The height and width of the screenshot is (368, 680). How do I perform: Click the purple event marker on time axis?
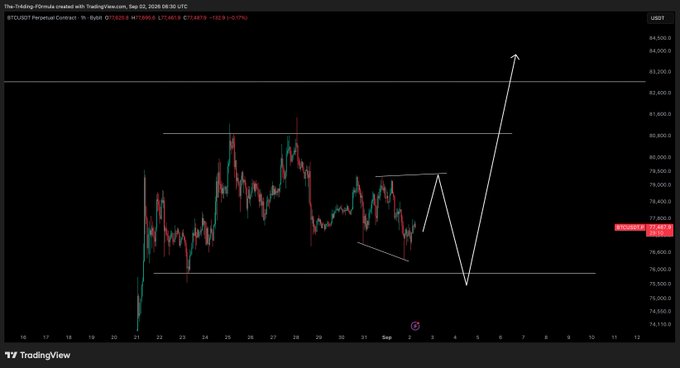coord(415,326)
